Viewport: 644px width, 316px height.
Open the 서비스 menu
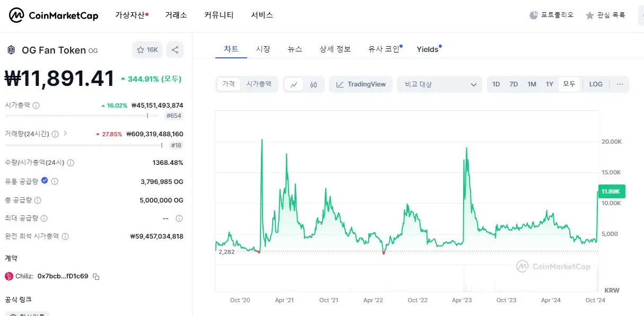pos(262,15)
